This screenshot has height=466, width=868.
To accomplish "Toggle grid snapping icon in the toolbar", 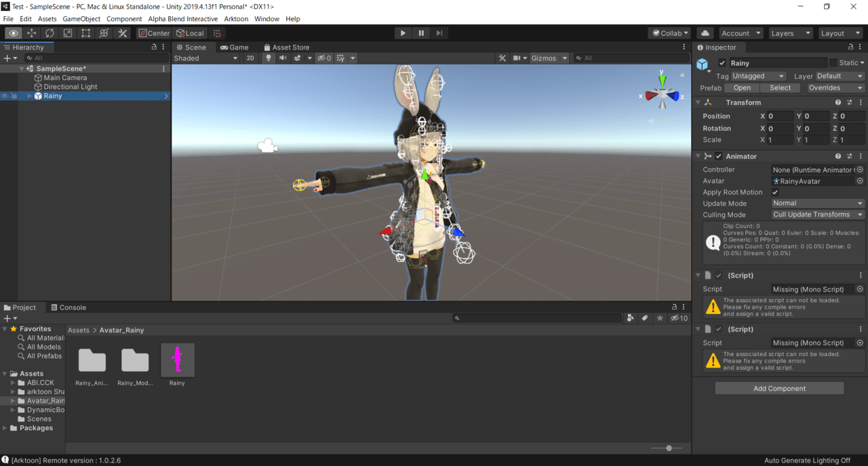I will (217, 33).
